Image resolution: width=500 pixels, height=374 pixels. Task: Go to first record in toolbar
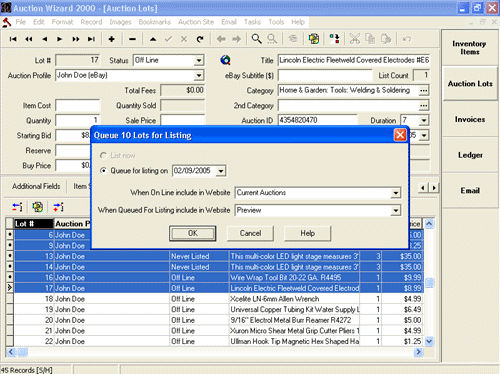pos(13,39)
